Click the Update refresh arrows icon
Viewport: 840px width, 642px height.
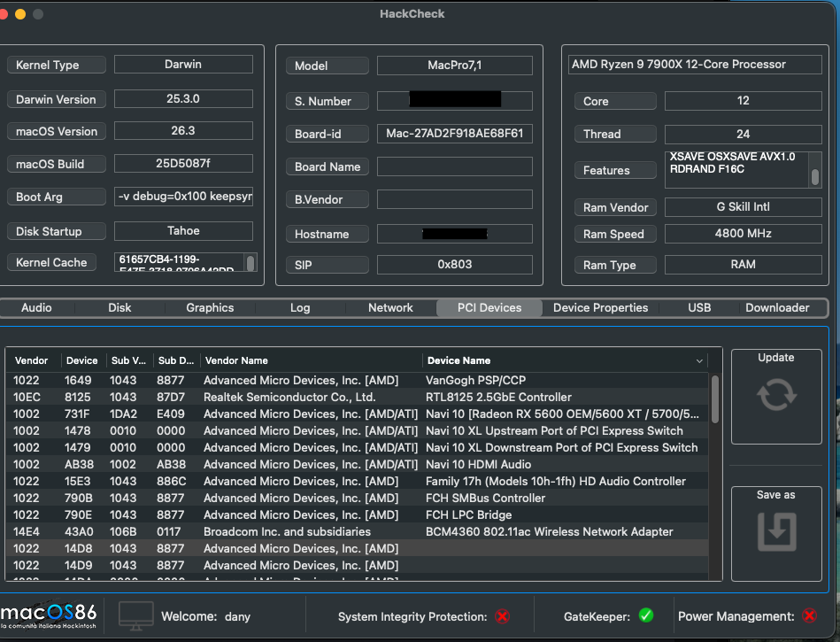[x=775, y=395]
